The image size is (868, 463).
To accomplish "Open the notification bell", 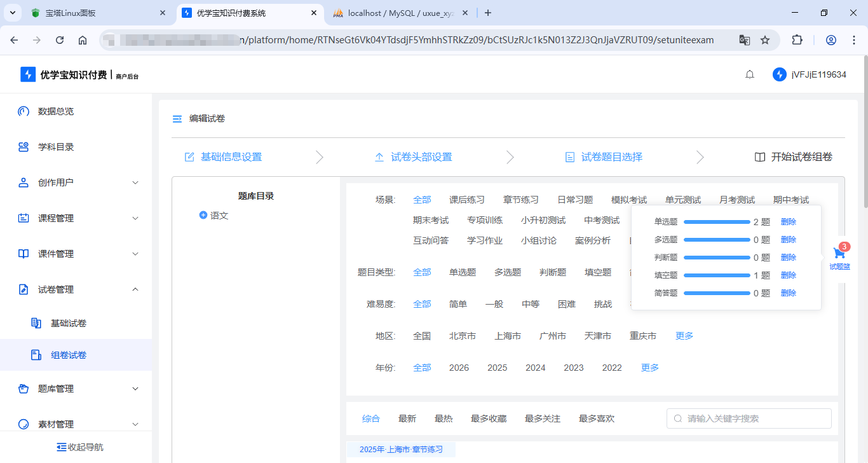I will pyautogui.click(x=749, y=74).
